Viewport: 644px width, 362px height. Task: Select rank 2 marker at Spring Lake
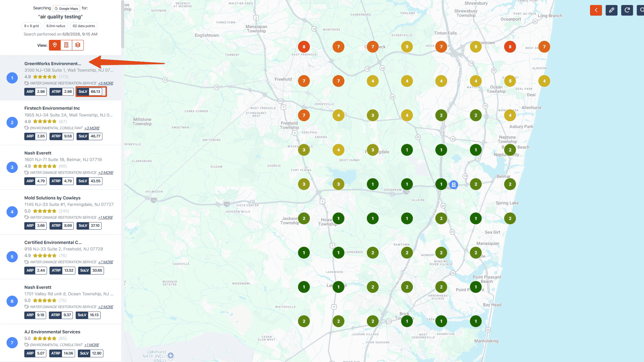tap(510, 219)
